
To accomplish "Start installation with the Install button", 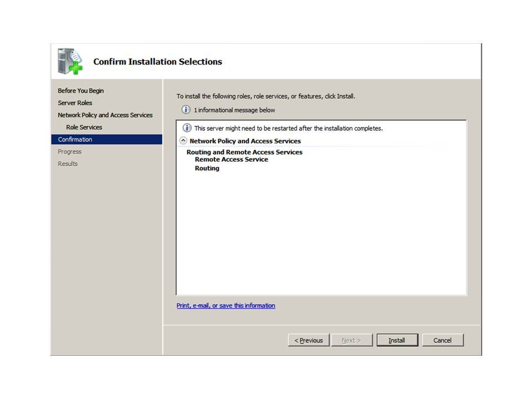I will pos(397,340).
